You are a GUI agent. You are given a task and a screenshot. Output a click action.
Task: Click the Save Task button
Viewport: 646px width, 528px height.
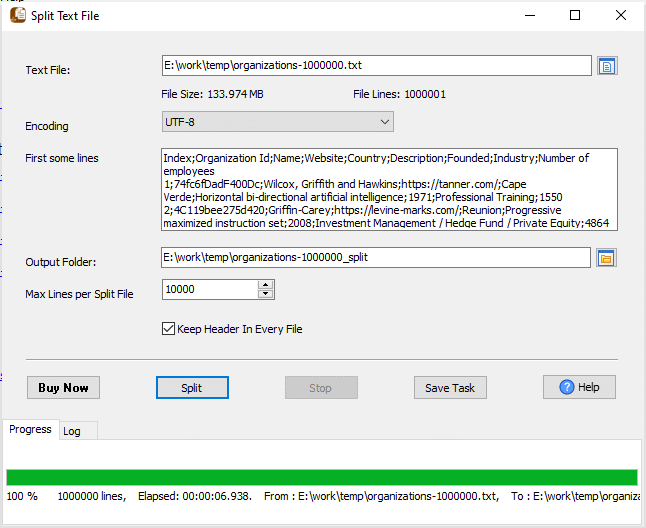pyautogui.click(x=450, y=388)
